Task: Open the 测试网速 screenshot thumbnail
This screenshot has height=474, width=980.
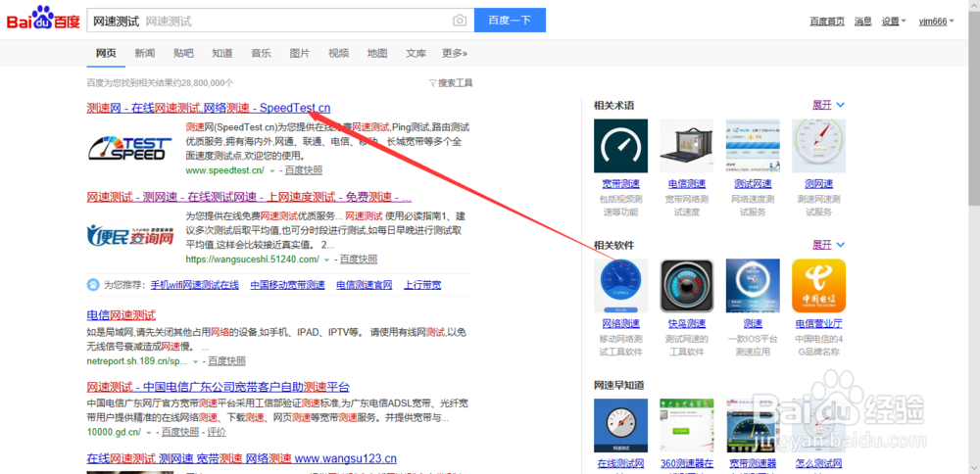Action: [x=753, y=146]
